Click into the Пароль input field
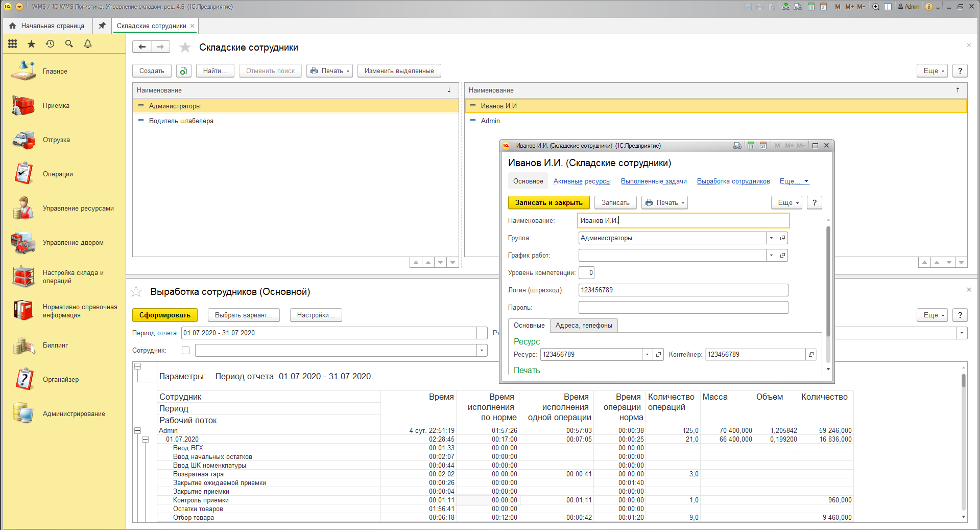The image size is (980, 530). [x=683, y=308]
